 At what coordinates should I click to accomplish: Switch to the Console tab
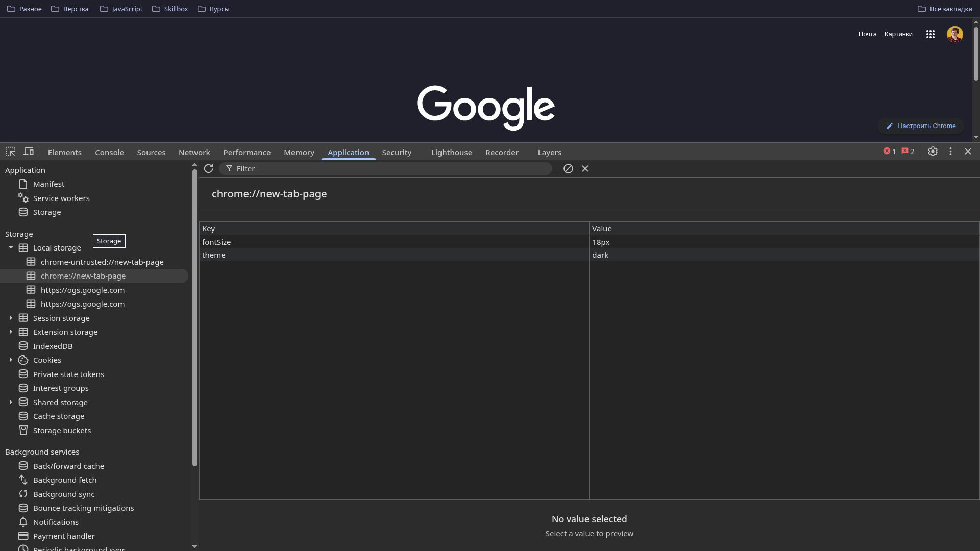coord(109,152)
